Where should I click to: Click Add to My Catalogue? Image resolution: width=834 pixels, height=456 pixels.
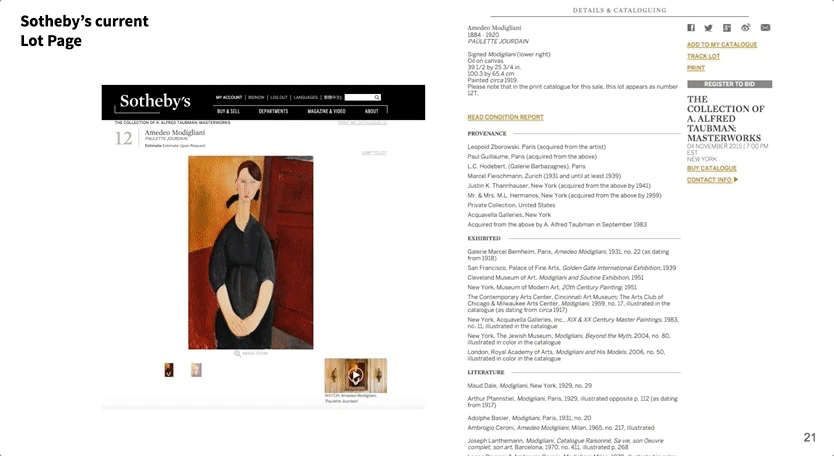point(722,45)
